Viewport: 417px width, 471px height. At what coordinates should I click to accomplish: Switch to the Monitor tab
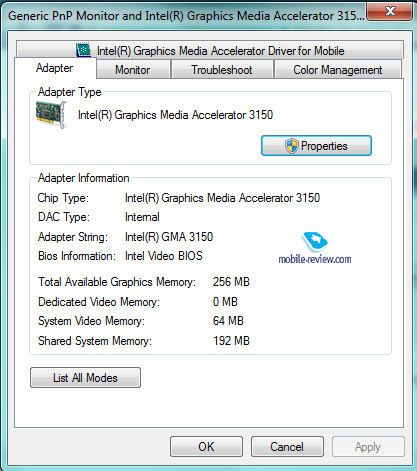pos(133,70)
